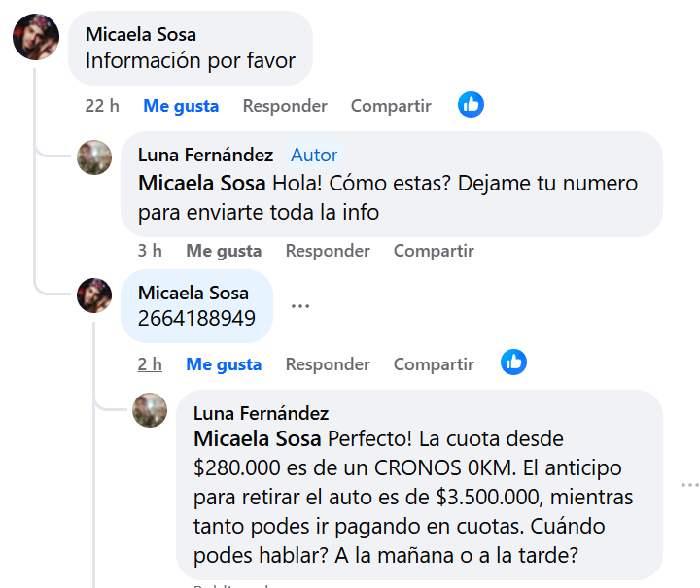This screenshot has width=700, height=588.
Task: Like Luna's 'Dejame tu numero' reply
Action: pyautogui.click(x=224, y=251)
